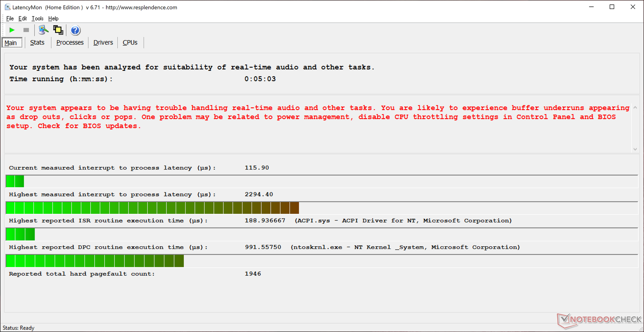The width and height of the screenshot is (644, 332).
Task: Open the options tool icon in toolbar
Action: [x=43, y=30]
